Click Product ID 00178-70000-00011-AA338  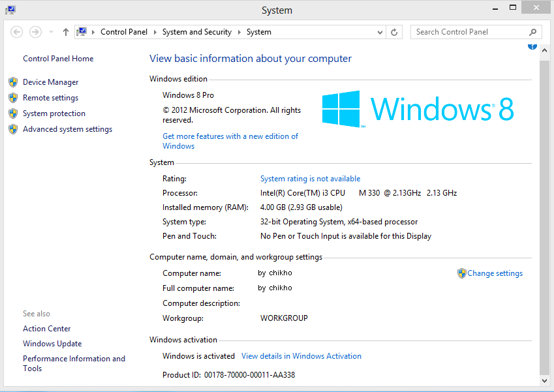tap(228, 375)
